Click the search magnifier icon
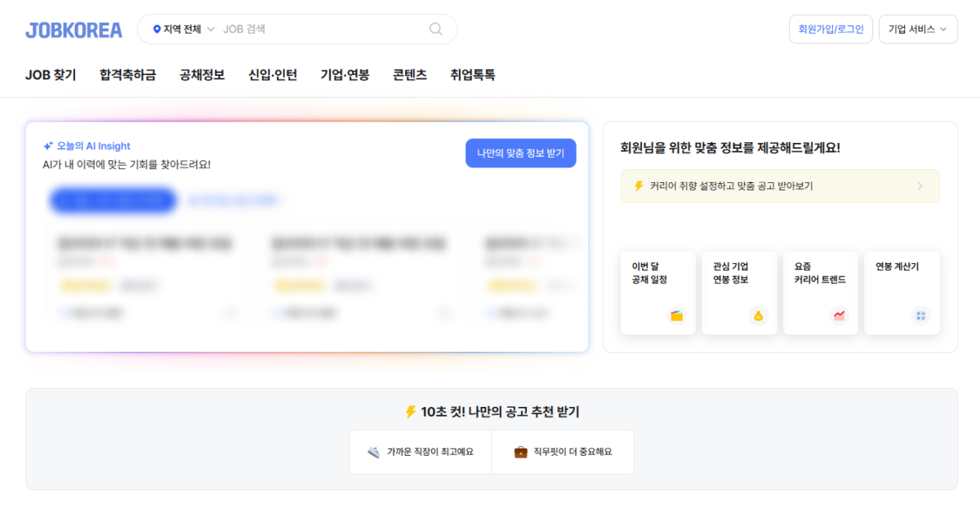The image size is (980, 509). point(435,29)
